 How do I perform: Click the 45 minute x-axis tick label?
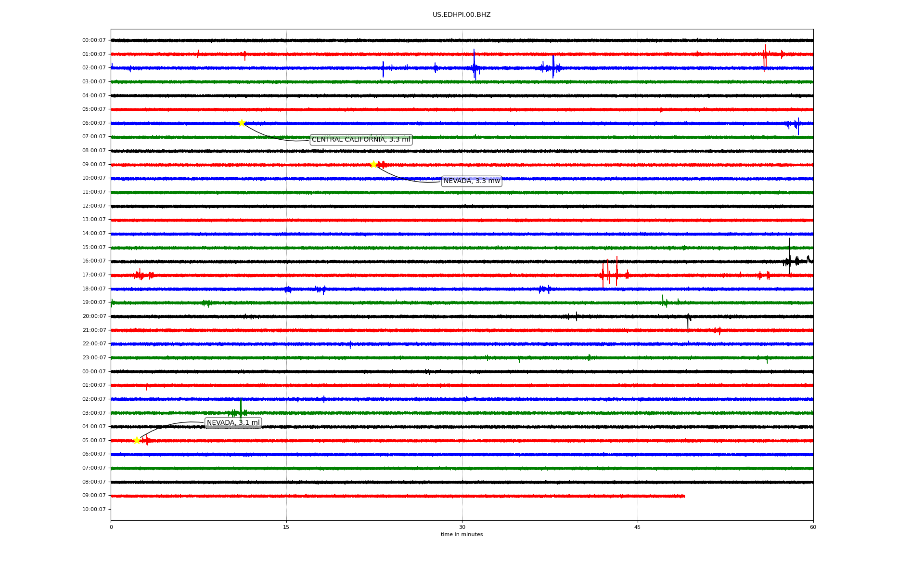click(x=637, y=527)
